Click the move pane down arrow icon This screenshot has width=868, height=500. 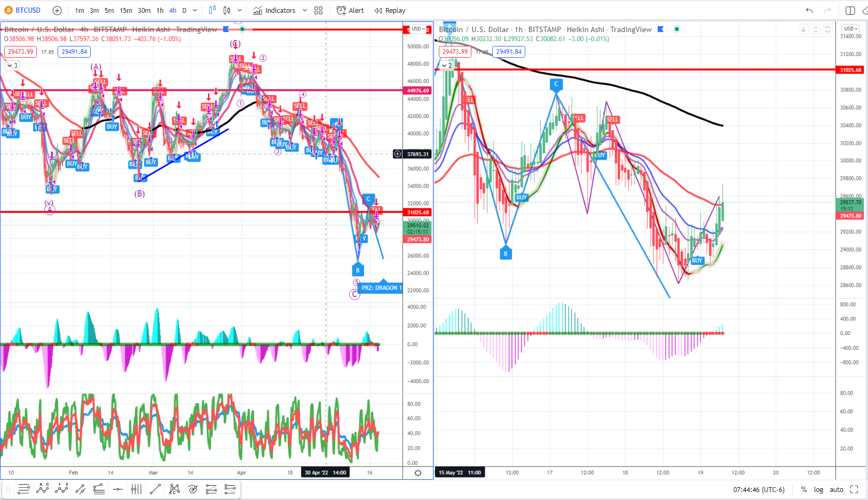(803, 29)
